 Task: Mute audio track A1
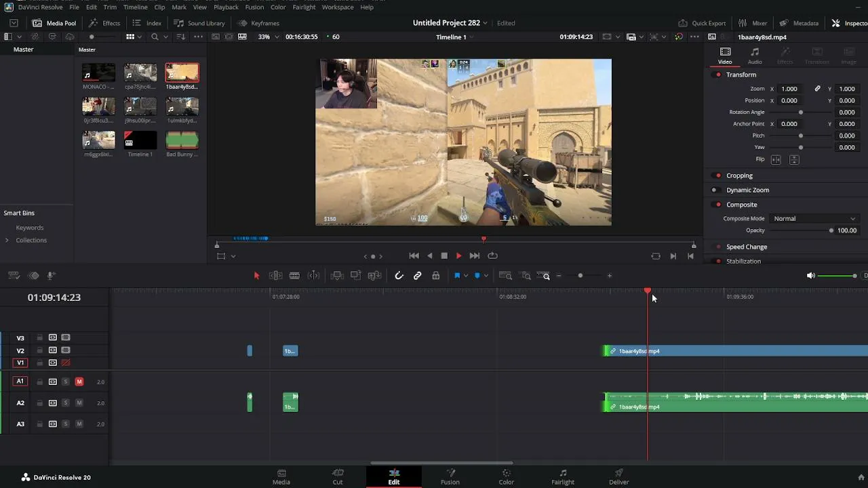79,382
